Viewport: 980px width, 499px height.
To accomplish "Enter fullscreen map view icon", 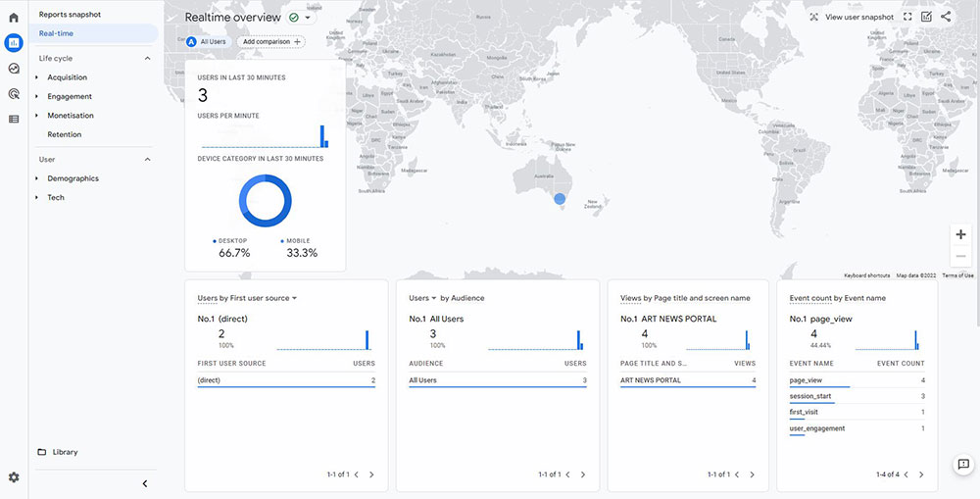I will (907, 17).
